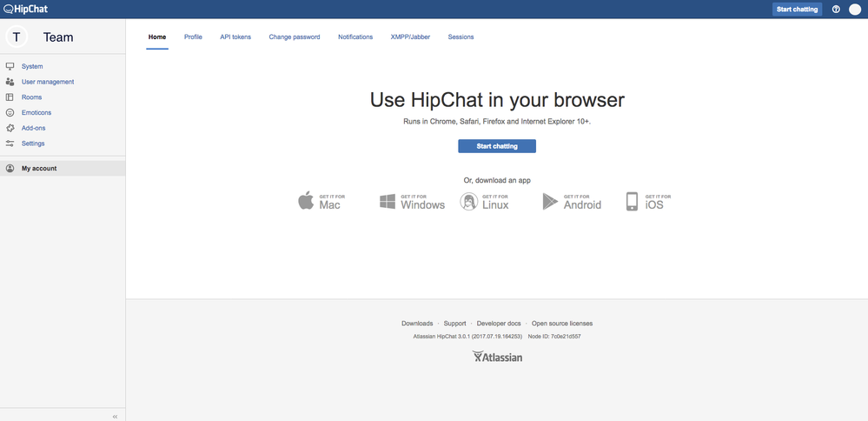Click the My account person icon

(10, 169)
